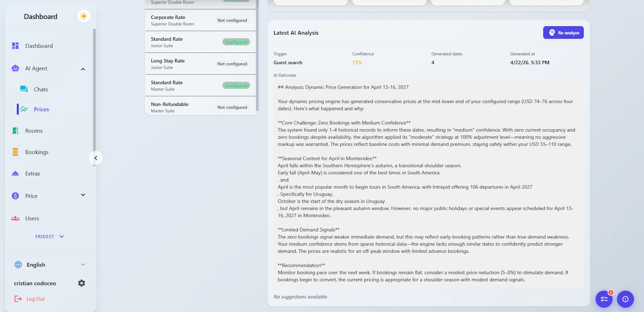Click the globe language icon
Screen dimensions: 644x312
pyautogui.click(x=18, y=264)
